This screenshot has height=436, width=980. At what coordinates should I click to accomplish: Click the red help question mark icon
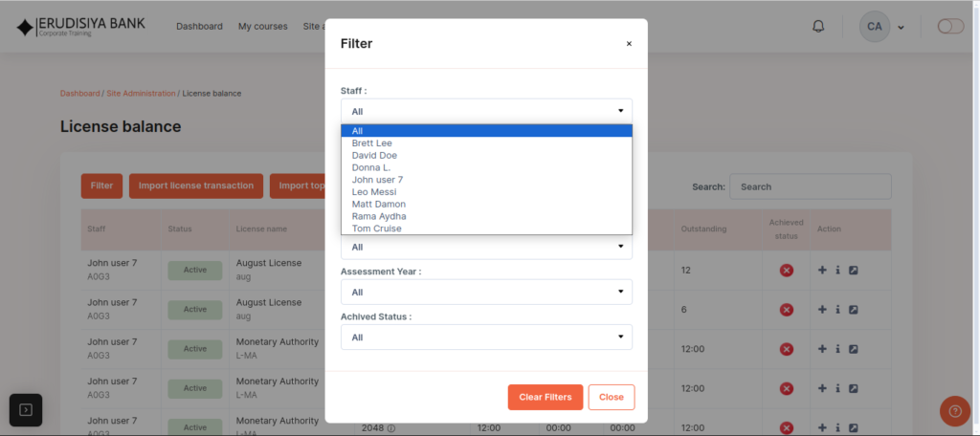point(954,411)
